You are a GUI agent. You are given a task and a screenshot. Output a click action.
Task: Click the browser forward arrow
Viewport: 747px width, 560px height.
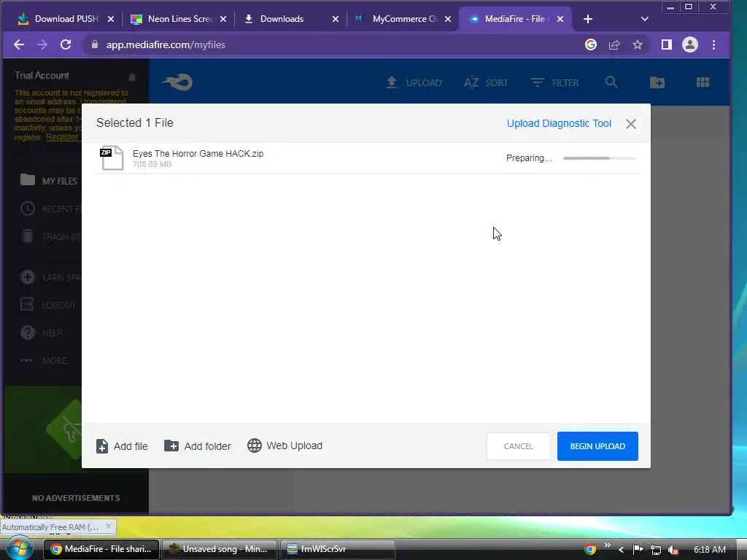(x=42, y=44)
